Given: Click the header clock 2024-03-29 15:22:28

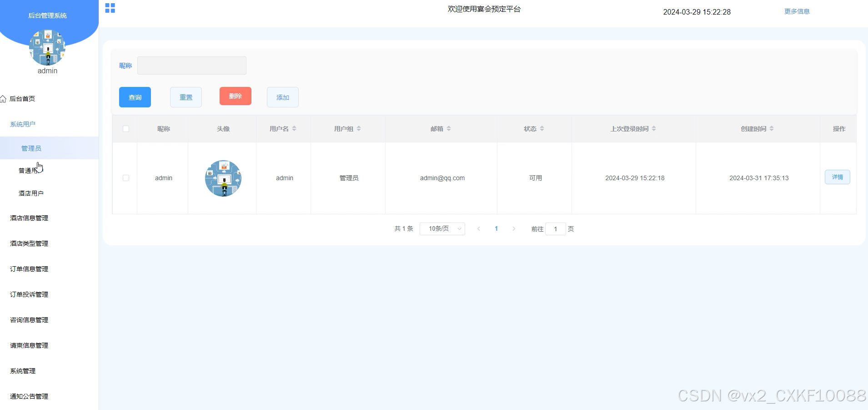Looking at the screenshot, I should (x=697, y=12).
